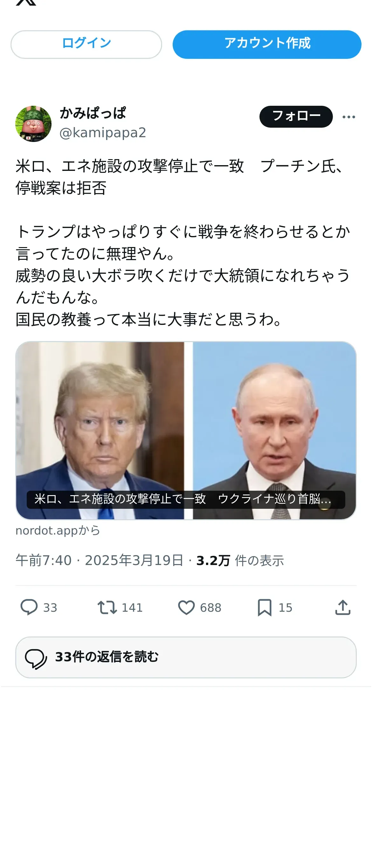Bookmark the post with bookmark icon
The image size is (372, 868).
click(x=265, y=607)
